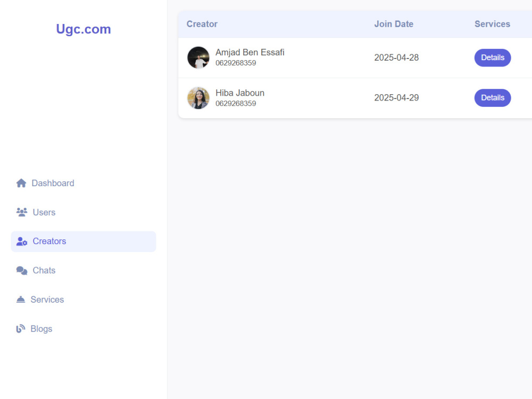Select the name Hiba Jaboun

[x=240, y=93]
